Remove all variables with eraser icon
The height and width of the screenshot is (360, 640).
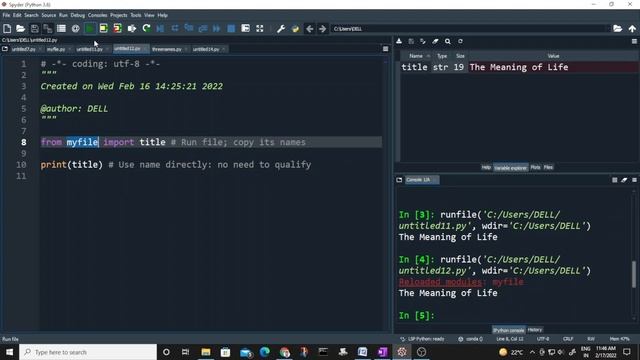[x=435, y=41]
